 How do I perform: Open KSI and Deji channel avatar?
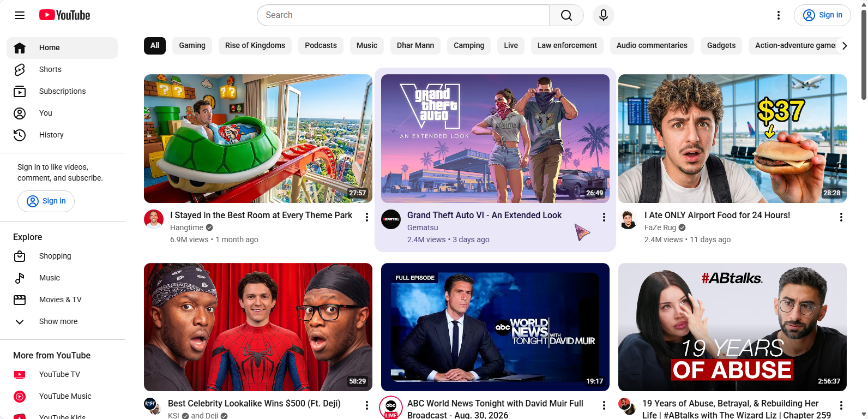(x=152, y=406)
